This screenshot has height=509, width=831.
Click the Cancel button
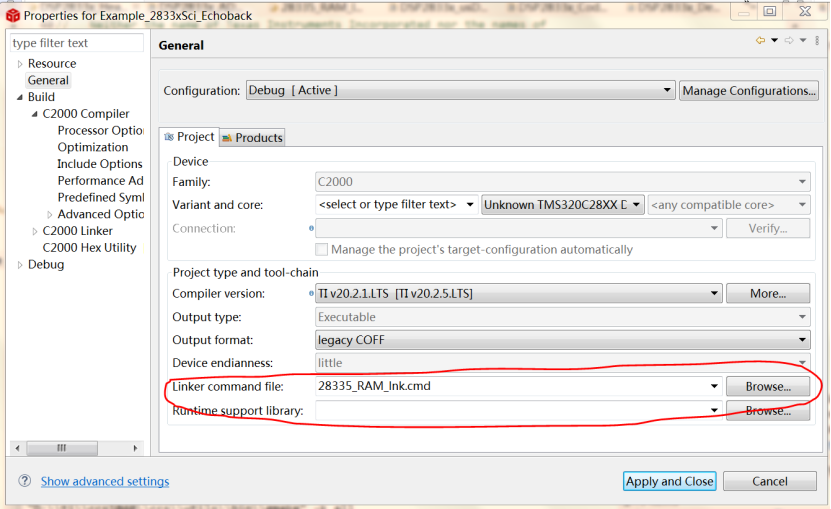click(x=770, y=481)
